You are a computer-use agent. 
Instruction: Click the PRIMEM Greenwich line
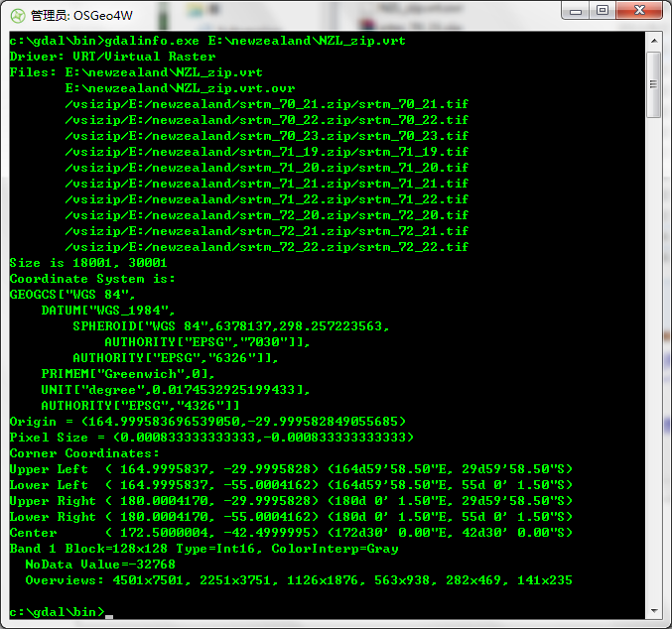(128, 374)
